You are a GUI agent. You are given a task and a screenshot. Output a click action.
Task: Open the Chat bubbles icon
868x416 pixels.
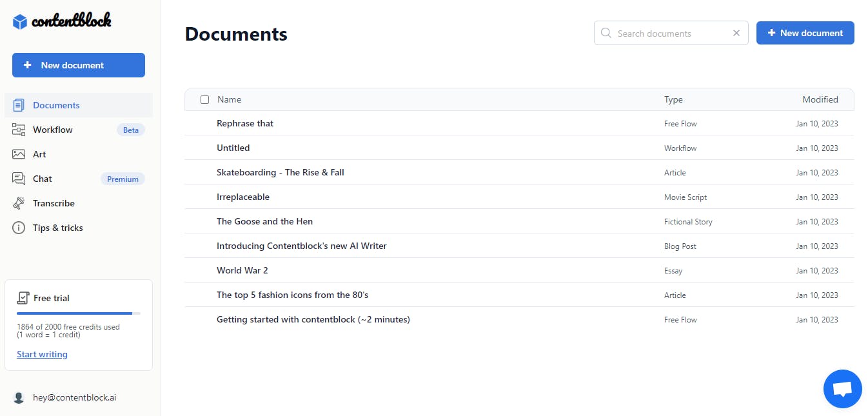click(x=19, y=179)
